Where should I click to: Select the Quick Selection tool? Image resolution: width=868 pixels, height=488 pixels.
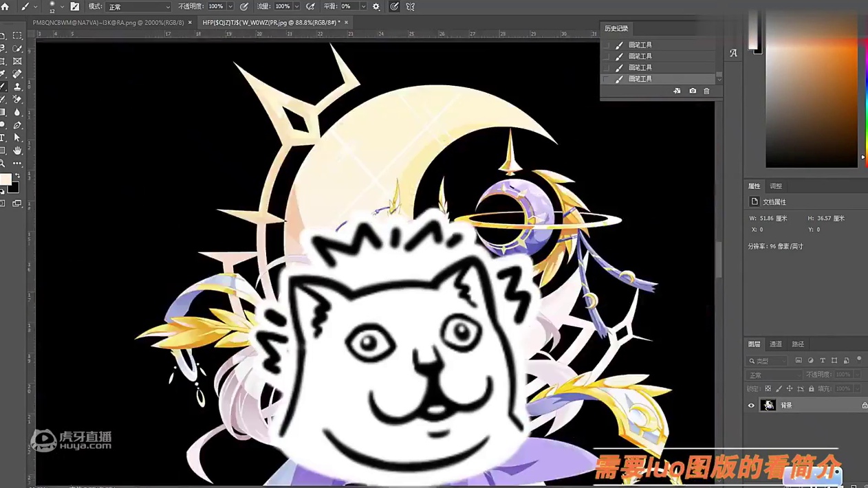(17, 49)
